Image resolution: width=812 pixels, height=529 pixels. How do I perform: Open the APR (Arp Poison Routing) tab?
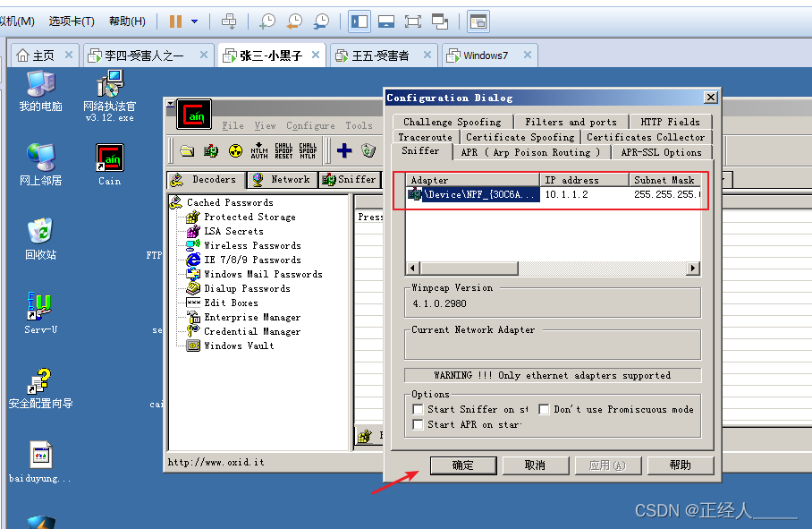pos(531,152)
